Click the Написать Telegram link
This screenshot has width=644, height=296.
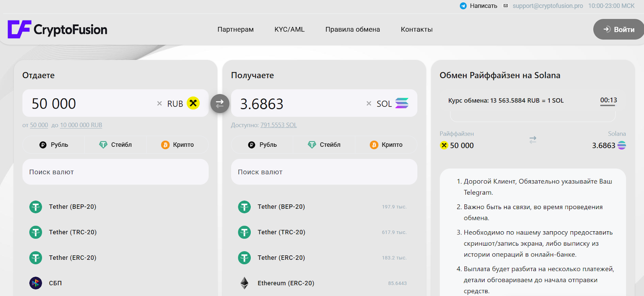coord(483,6)
